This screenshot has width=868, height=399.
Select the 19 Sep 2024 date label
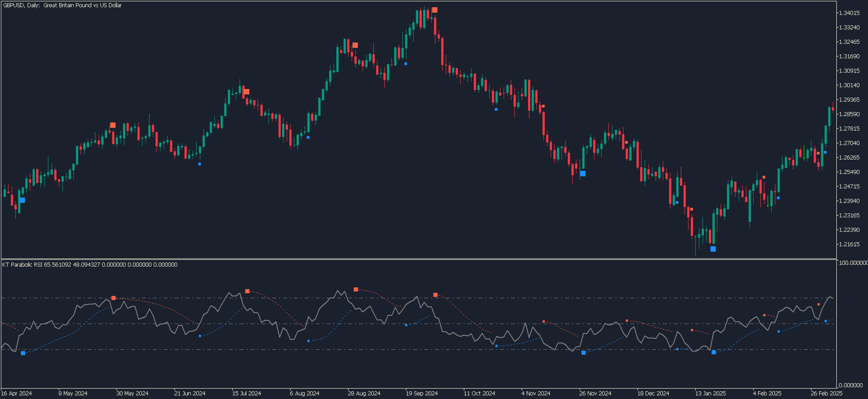tap(422, 394)
